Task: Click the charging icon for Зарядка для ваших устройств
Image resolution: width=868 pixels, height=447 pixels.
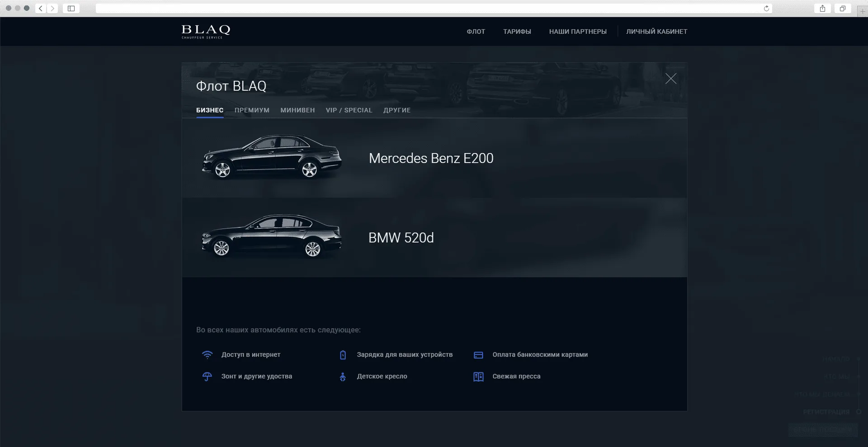Action: click(343, 355)
